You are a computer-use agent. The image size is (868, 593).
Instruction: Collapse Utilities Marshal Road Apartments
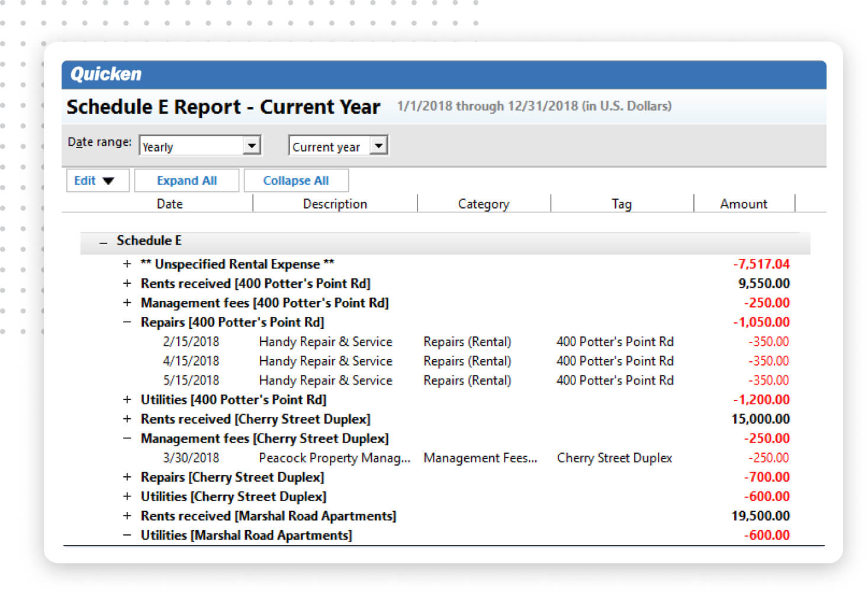127,536
